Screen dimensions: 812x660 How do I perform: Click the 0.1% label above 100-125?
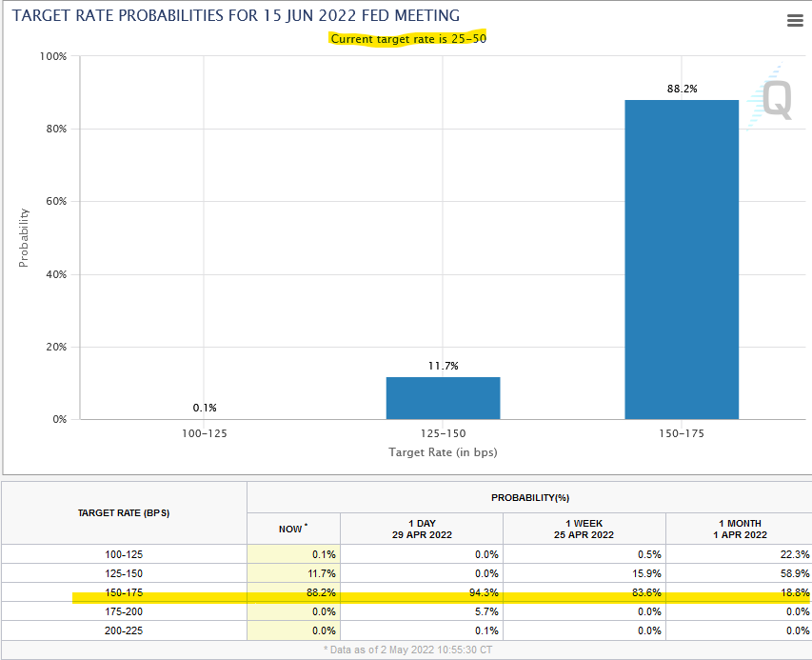pyautogui.click(x=205, y=408)
